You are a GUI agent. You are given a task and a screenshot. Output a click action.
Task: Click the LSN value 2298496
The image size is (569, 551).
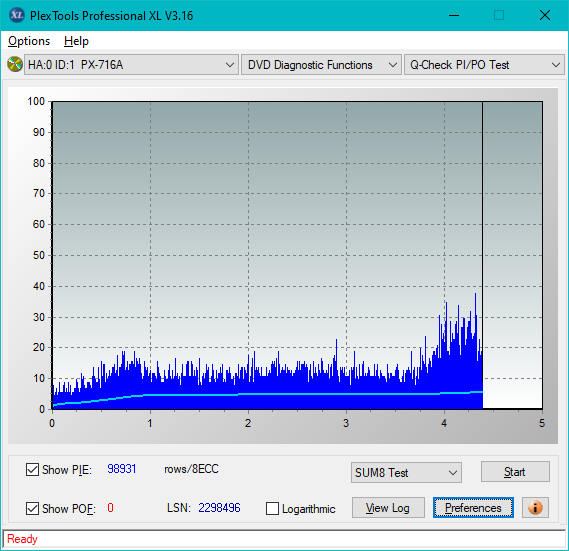click(219, 507)
